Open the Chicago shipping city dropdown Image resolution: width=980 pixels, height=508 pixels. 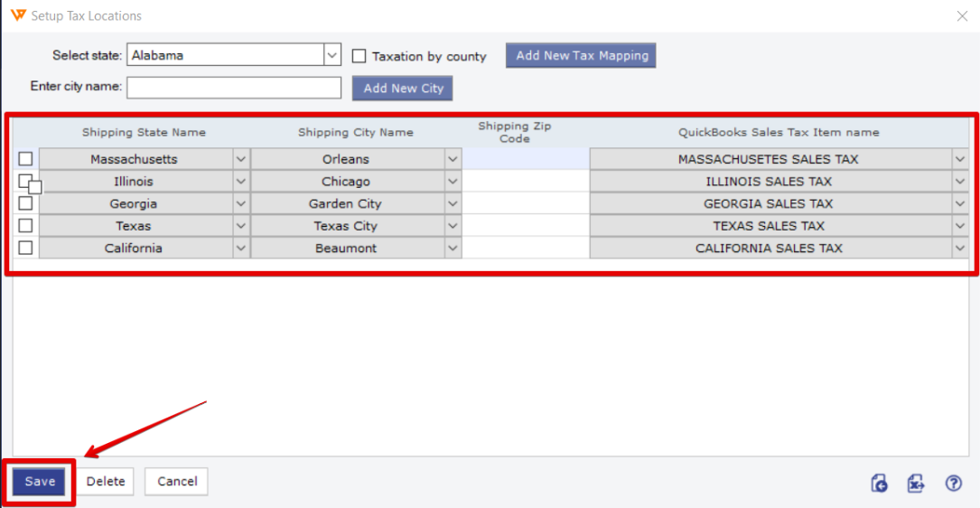click(453, 182)
